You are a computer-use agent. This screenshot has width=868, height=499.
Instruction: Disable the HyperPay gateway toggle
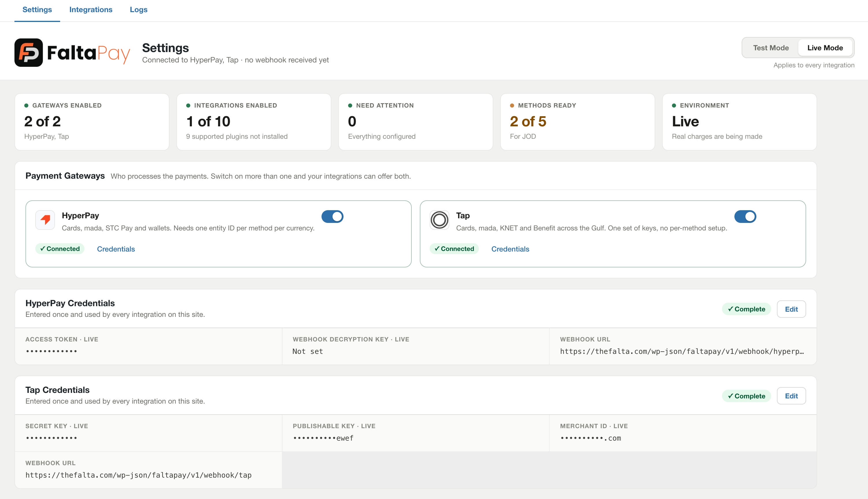[x=332, y=217]
